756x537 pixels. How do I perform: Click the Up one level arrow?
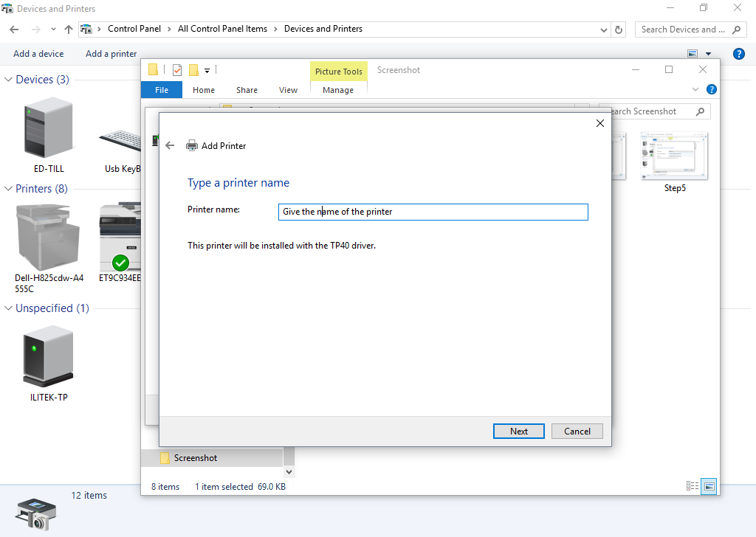[69, 30]
